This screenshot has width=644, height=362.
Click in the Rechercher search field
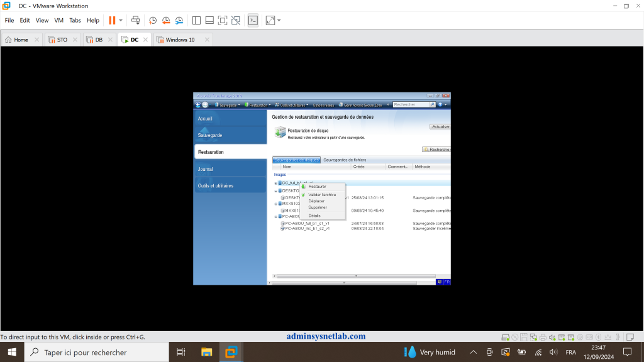411,105
